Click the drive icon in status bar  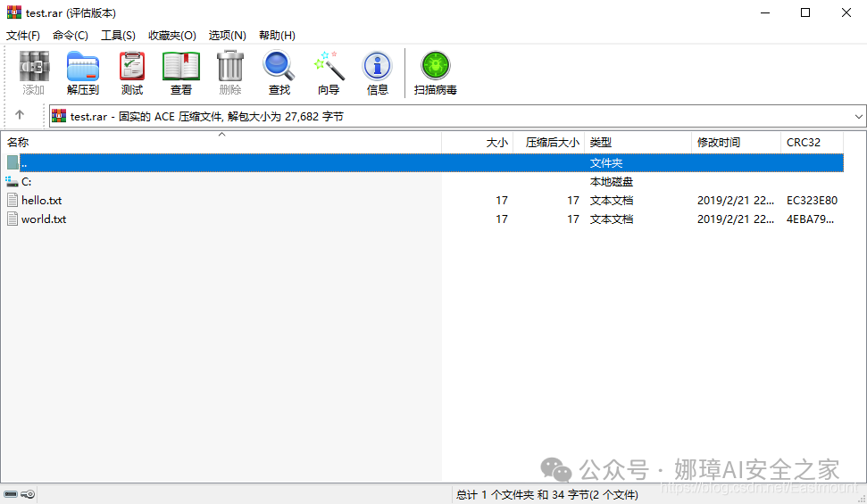click(x=11, y=494)
